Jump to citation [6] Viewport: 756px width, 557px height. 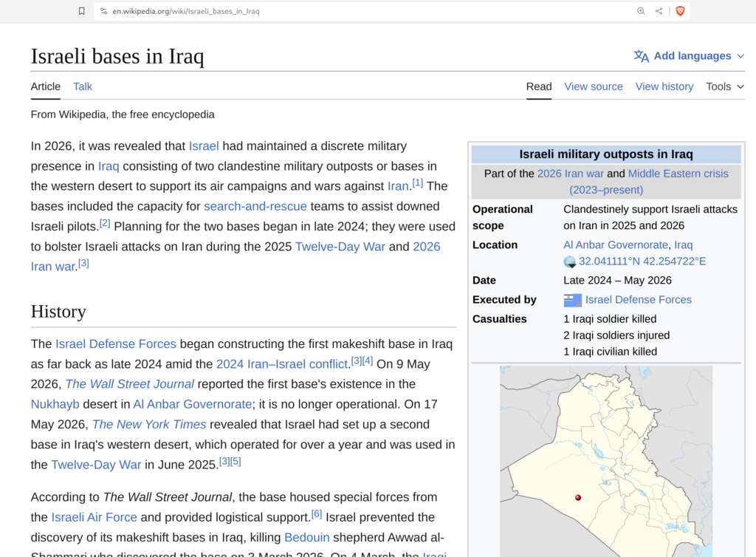[x=316, y=514]
